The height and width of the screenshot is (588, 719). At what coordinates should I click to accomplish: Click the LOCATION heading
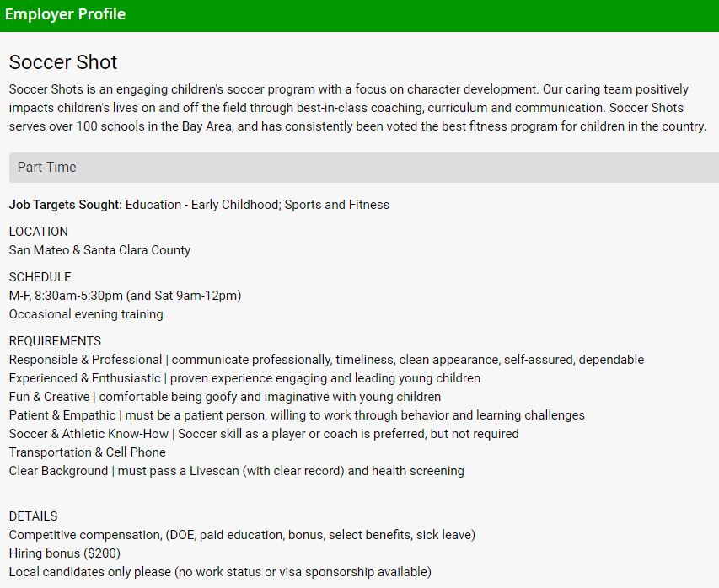(x=39, y=232)
